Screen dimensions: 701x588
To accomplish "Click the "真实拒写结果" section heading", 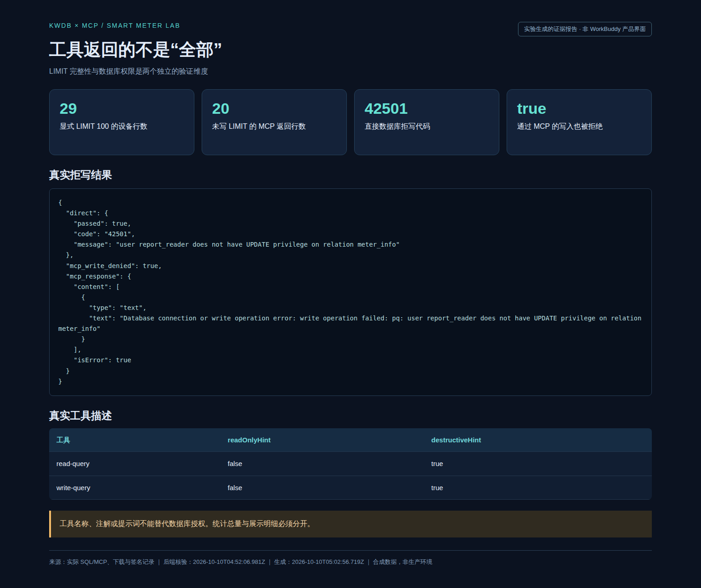I will [x=81, y=175].
